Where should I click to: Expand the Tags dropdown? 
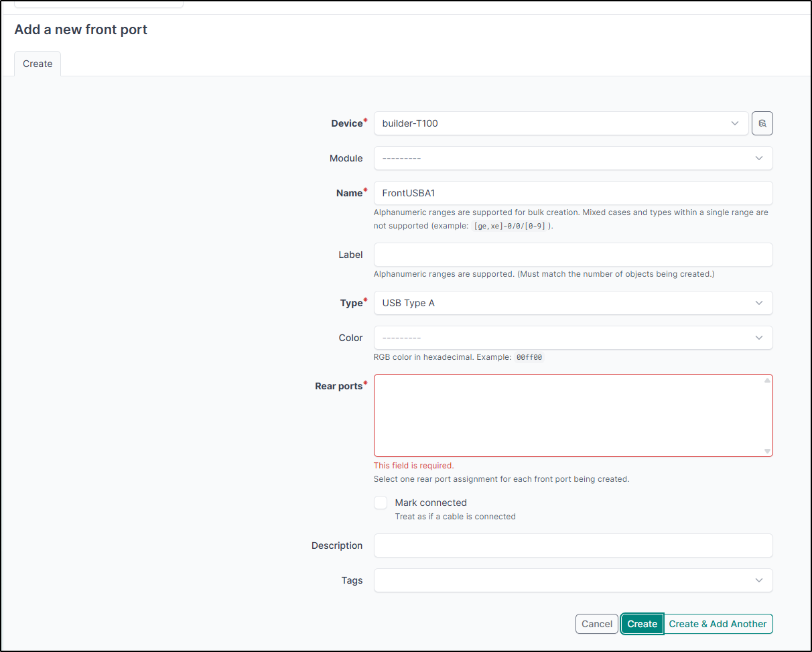click(x=573, y=580)
